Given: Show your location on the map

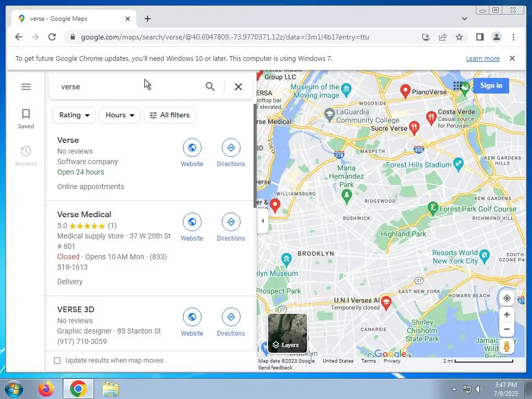Looking at the screenshot, I should point(507,298).
